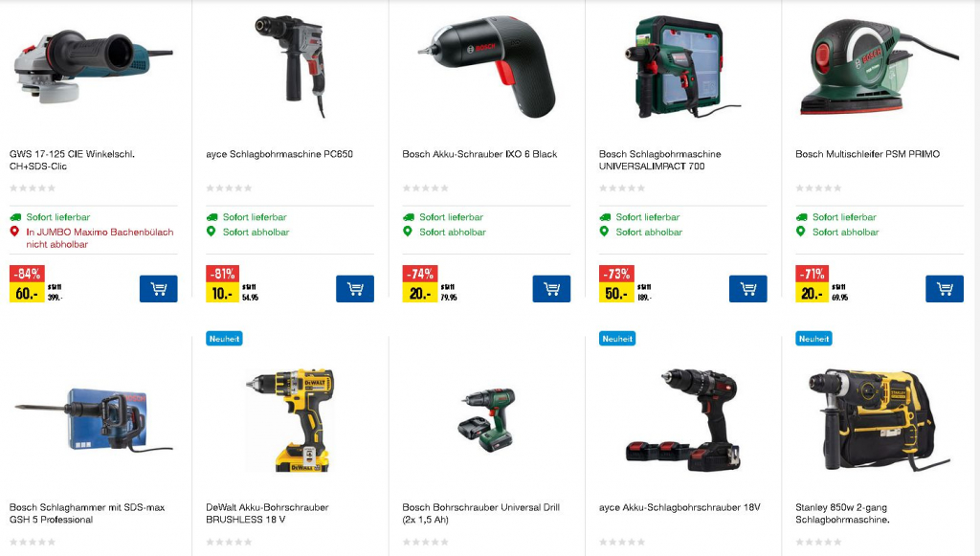Viewport: 980px width, 556px height.
Task: Open the Bosch Schlaghammer GSH 5 Professional link
Action: (x=87, y=514)
